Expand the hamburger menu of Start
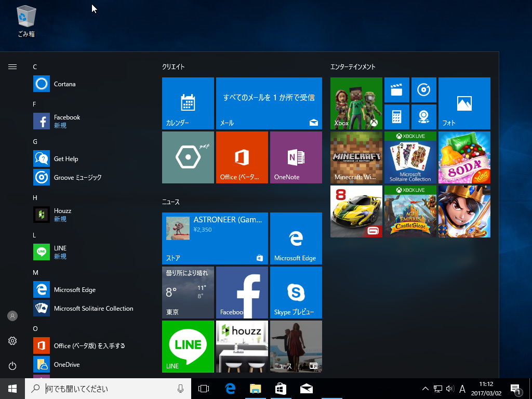The width and height of the screenshot is (532, 399). point(12,67)
